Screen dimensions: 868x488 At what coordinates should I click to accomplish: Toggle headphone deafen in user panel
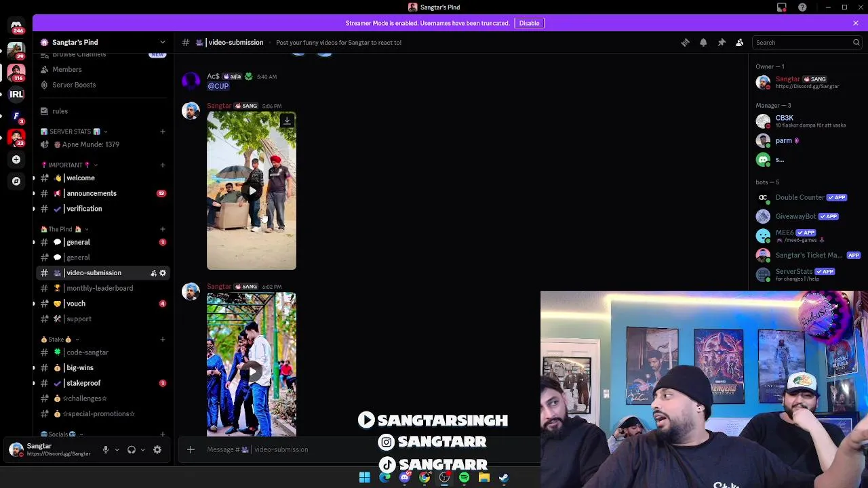click(132, 449)
